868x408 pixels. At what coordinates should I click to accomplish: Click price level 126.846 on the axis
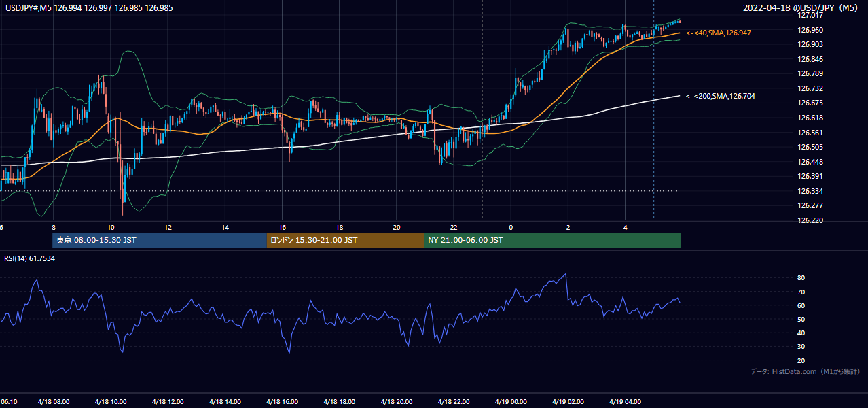click(810, 59)
